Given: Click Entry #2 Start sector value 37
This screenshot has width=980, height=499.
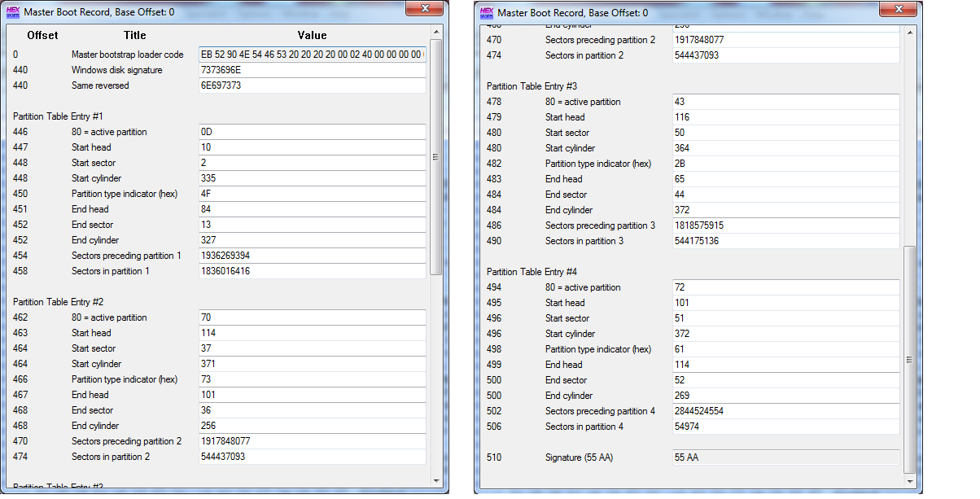Looking at the screenshot, I should [312, 348].
